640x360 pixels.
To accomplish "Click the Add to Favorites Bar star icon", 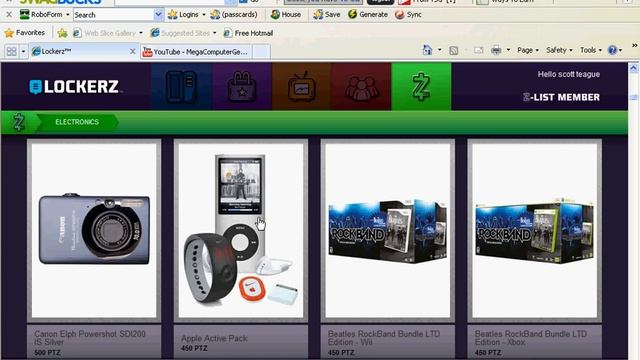I will (x=62, y=33).
